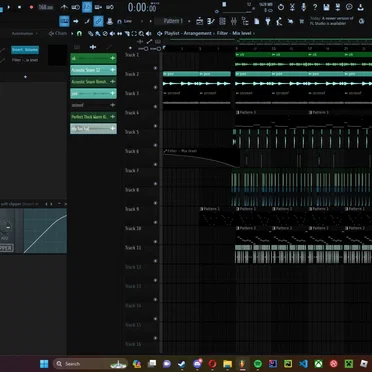Select the slk clip in picker

pyautogui.click(x=93, y=58)
